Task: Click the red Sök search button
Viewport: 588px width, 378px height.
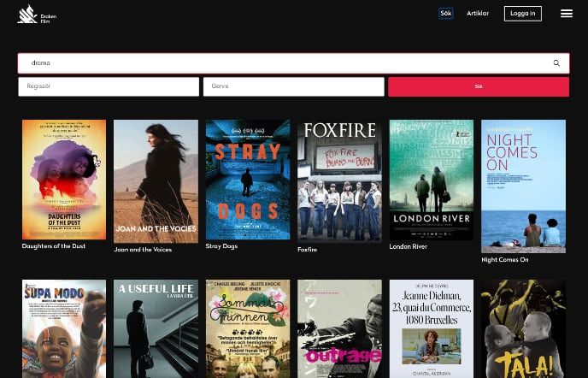Action: click(x=478, y=86)
